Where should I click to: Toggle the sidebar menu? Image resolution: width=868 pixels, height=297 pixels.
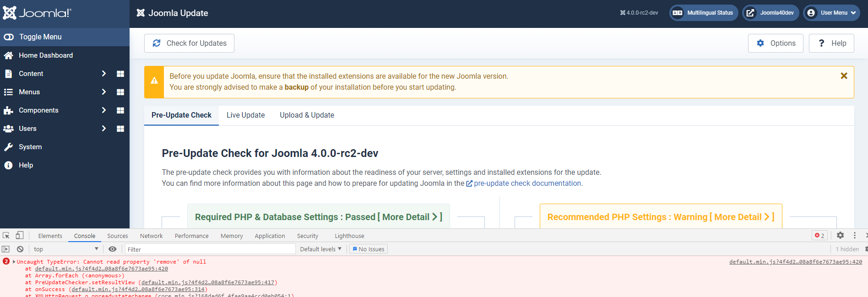65,37
